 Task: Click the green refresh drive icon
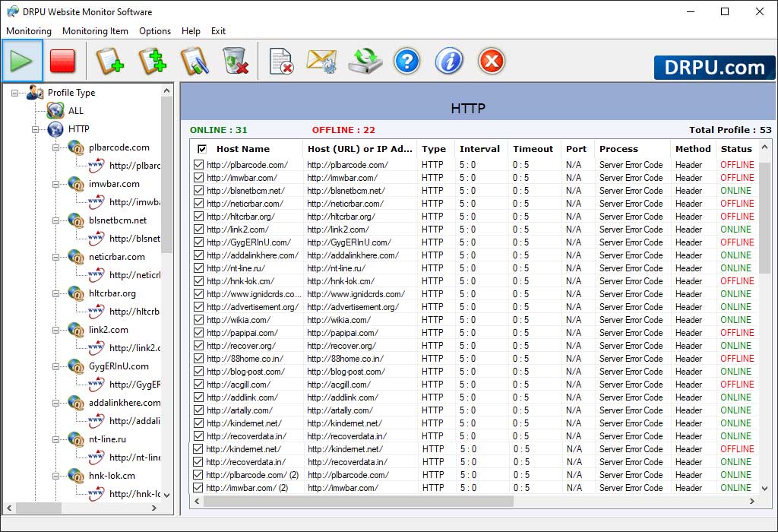[x=365, y=61]
